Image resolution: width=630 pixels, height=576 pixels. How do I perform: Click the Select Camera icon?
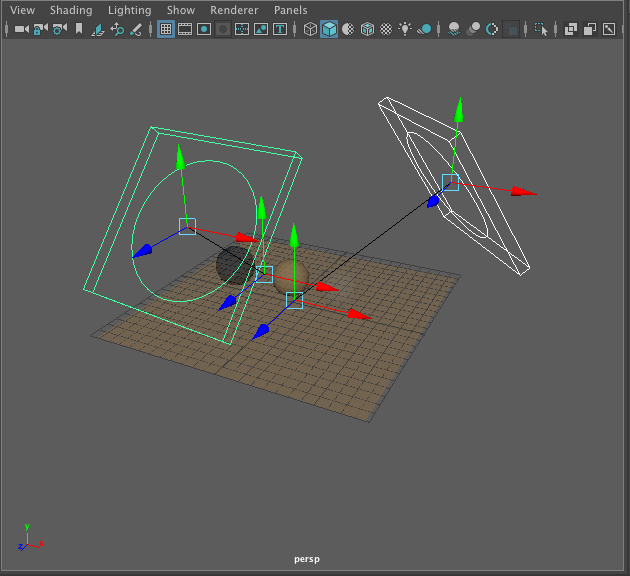click(21, 30)
